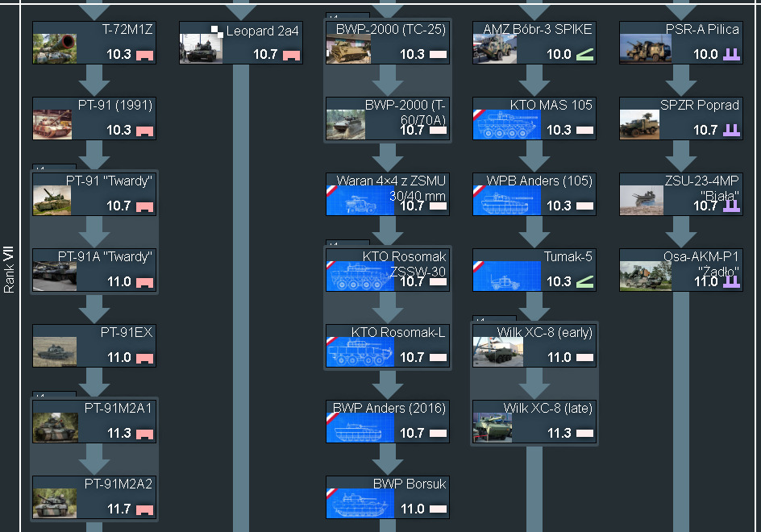Click the "ZSU-23-4MP "Biała"" name text
The height and width of the screenshot is (532, 761).
702,188
